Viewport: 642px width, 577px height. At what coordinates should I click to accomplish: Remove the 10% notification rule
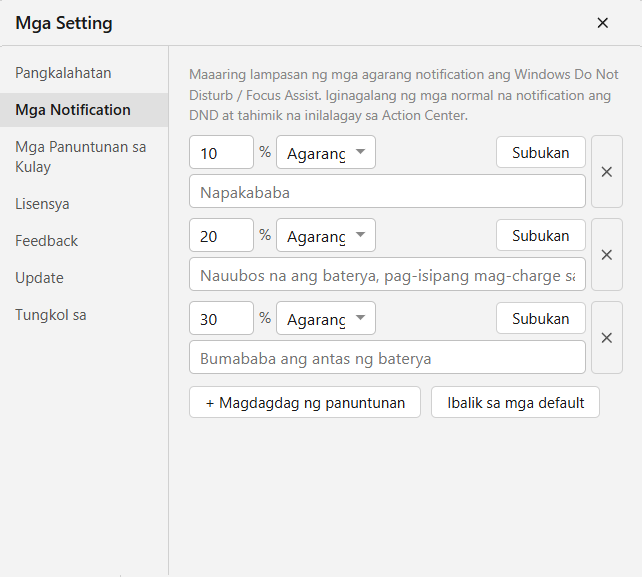pyautogui.click(x=607, y=172)
